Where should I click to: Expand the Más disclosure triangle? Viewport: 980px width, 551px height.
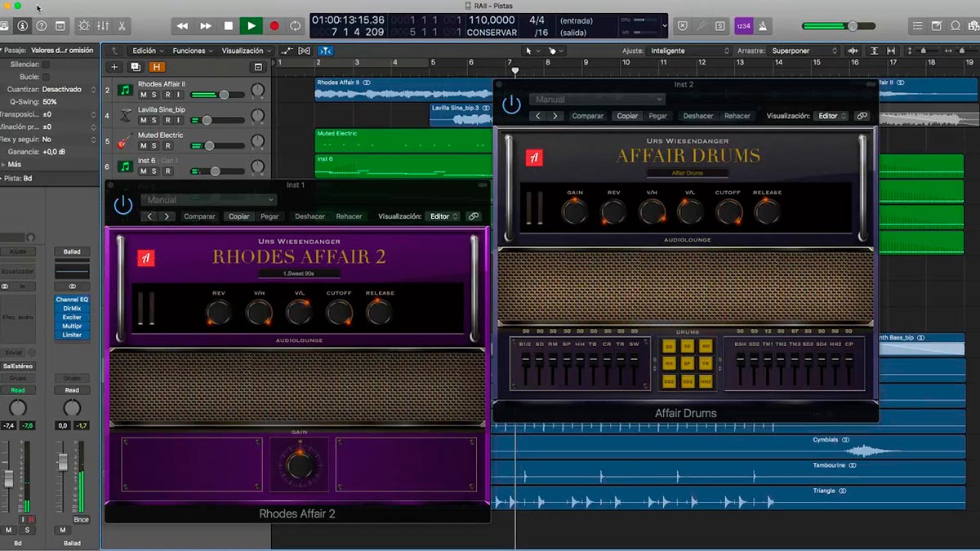4,164
